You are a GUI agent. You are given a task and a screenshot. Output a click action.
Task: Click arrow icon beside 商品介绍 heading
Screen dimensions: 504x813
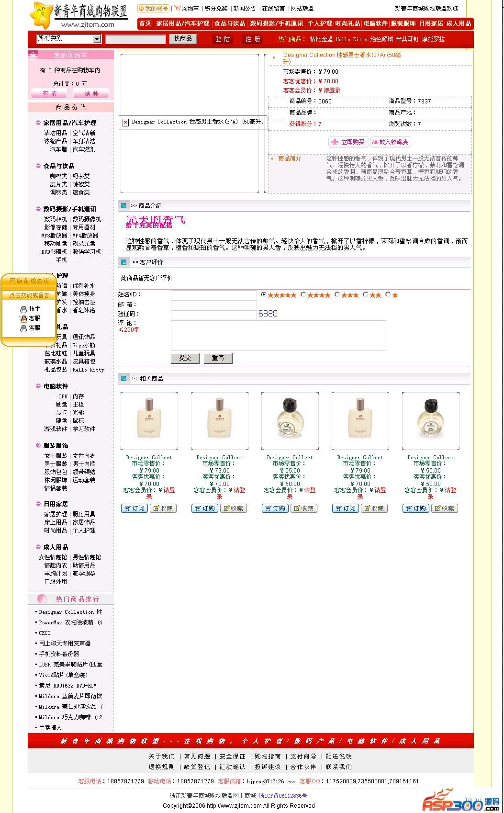tap(123, 205)
